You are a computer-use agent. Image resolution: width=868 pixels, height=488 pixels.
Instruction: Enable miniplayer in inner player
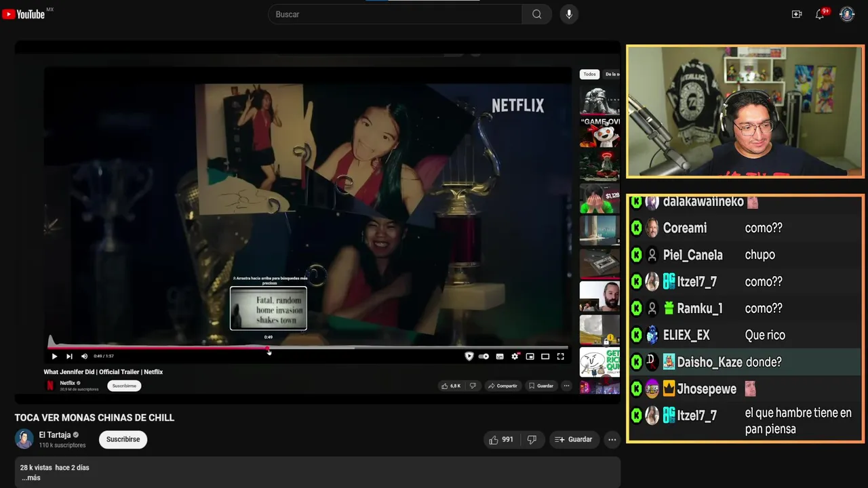[x=530, y=356]
